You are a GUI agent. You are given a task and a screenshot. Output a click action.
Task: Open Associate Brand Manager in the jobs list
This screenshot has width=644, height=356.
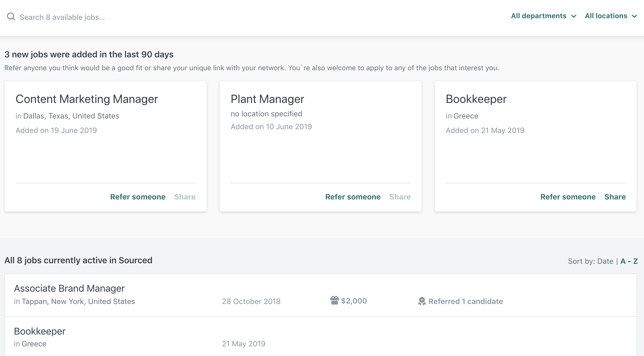coord(69,288)
